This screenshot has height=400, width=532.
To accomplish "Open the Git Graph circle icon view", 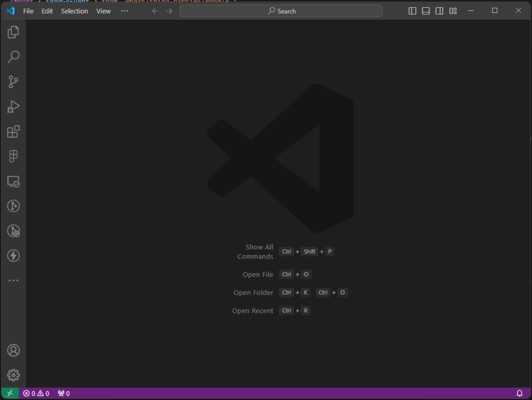I will (13, 206).
